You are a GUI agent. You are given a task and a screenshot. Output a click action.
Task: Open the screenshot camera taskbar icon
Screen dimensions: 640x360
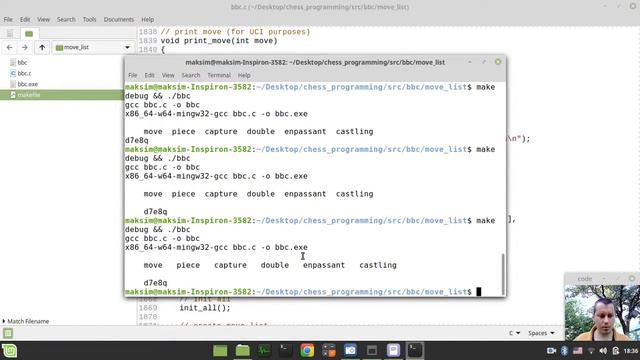[x=350, y=351]
